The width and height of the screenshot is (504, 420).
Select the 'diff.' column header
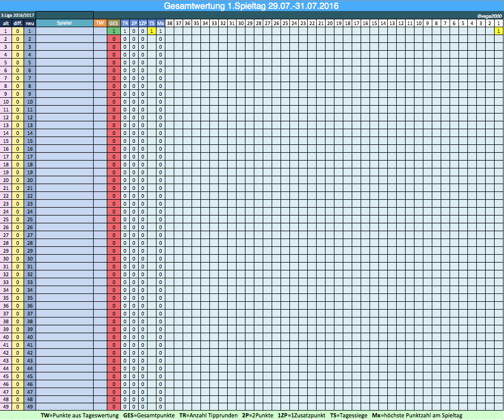pyautogui.click(x=18, y=23)
